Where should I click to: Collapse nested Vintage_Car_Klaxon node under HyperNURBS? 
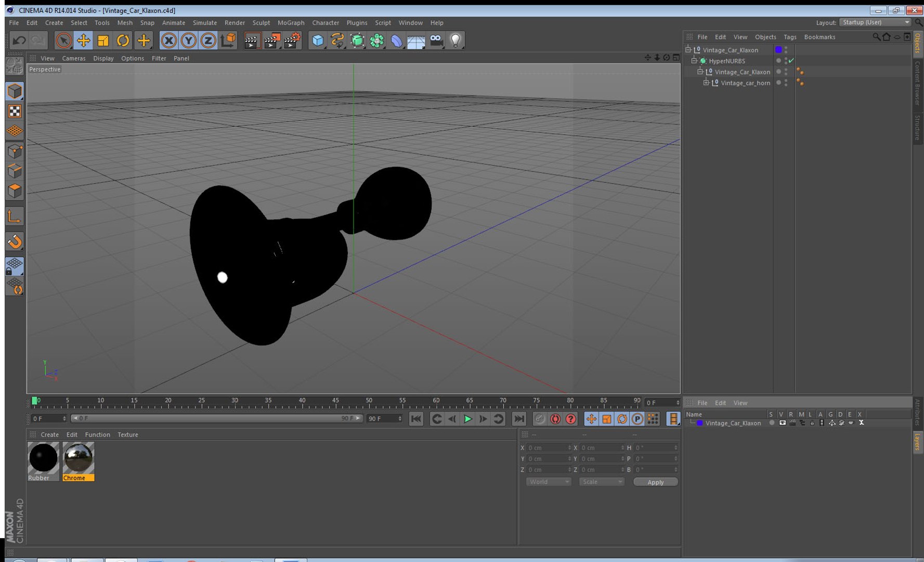700,71
